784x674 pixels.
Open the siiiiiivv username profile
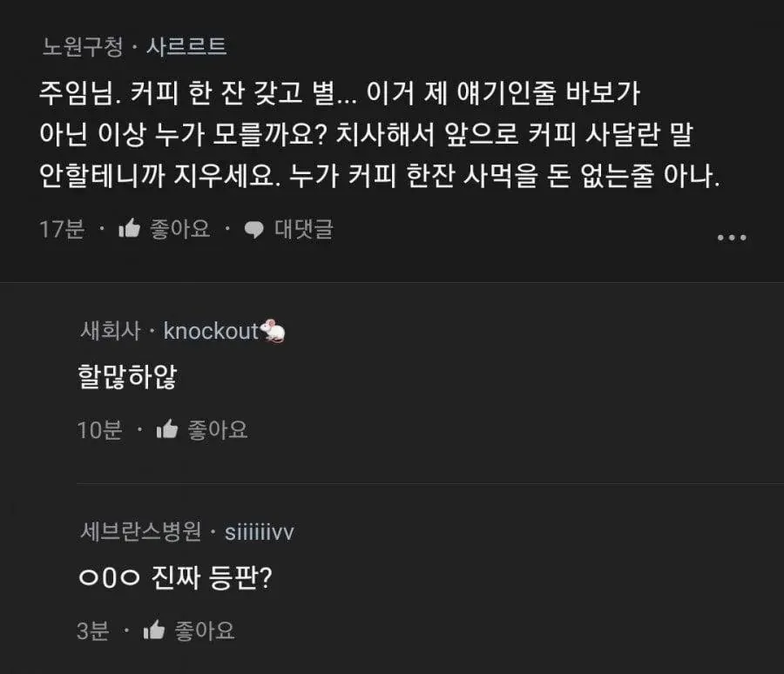coord(260,532)
